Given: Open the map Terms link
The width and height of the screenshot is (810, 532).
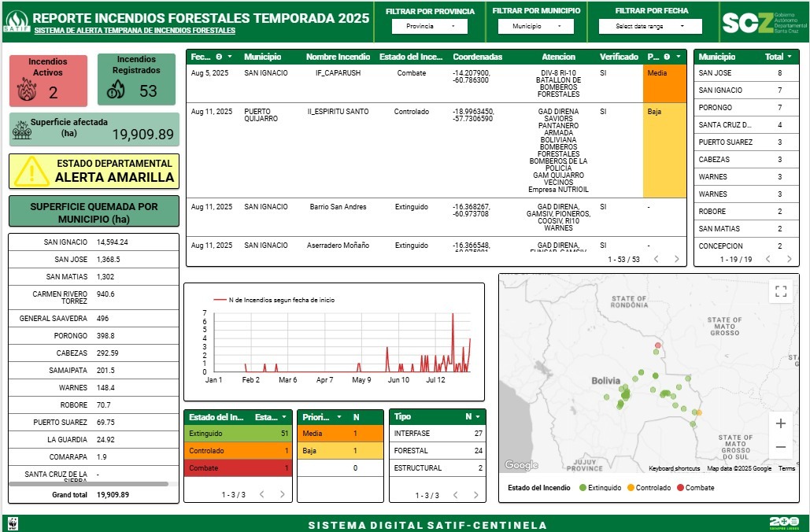Looking at the screenshot, I should 786,468.
